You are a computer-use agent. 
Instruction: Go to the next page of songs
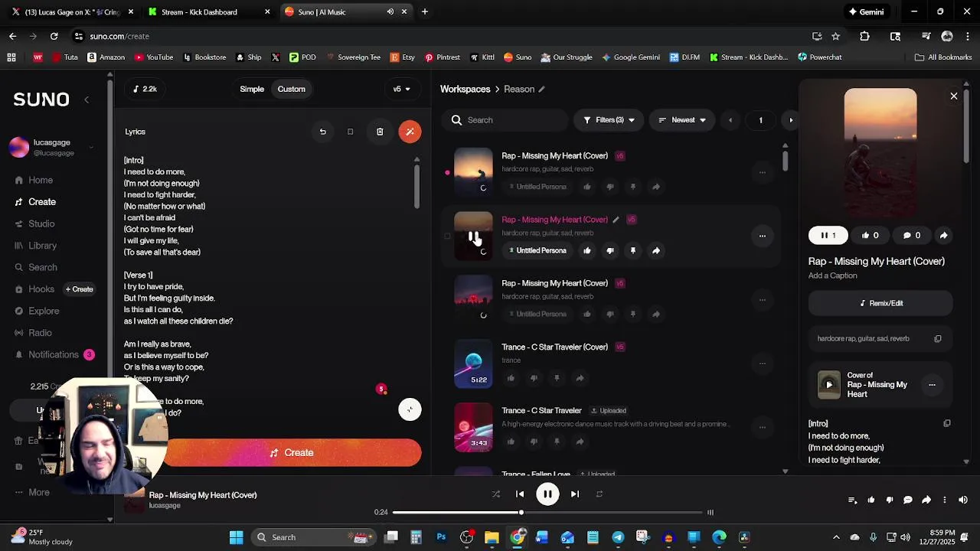pyautogui.click(x=791, y=120)
